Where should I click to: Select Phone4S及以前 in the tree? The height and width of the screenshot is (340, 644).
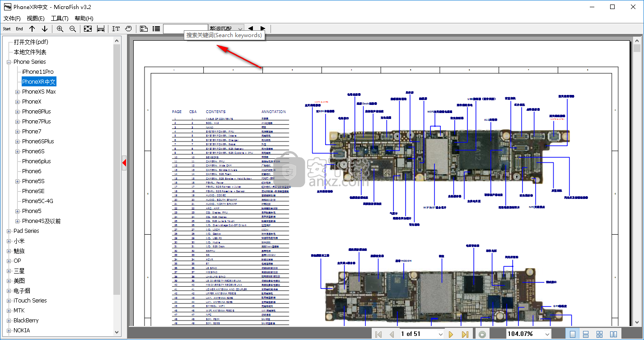click(42, 221)
